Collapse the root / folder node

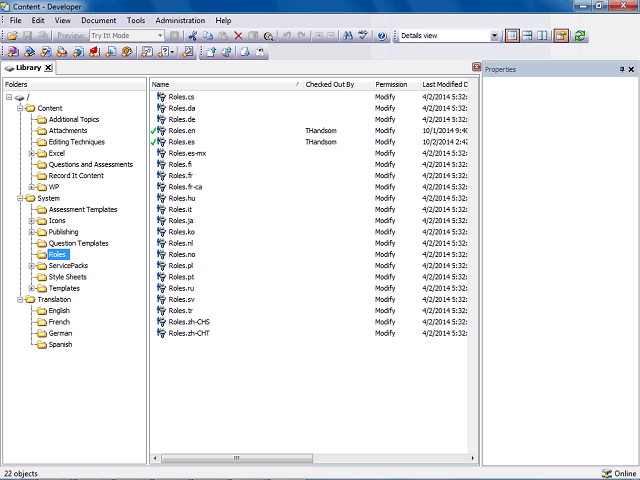[9, 97]
